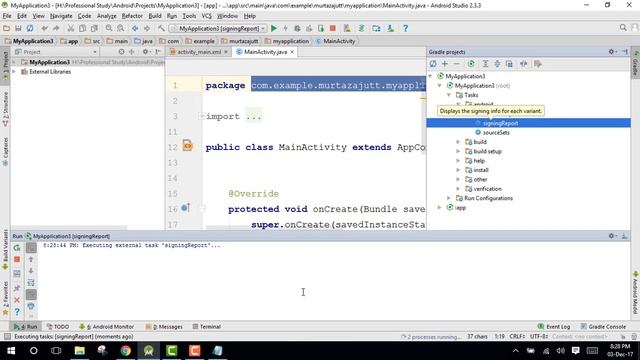Image resolution: width=640 pixels, height=360 pixels.
Task: Switch to the Terminal tool tab
Action: click(x=207, y=327)
